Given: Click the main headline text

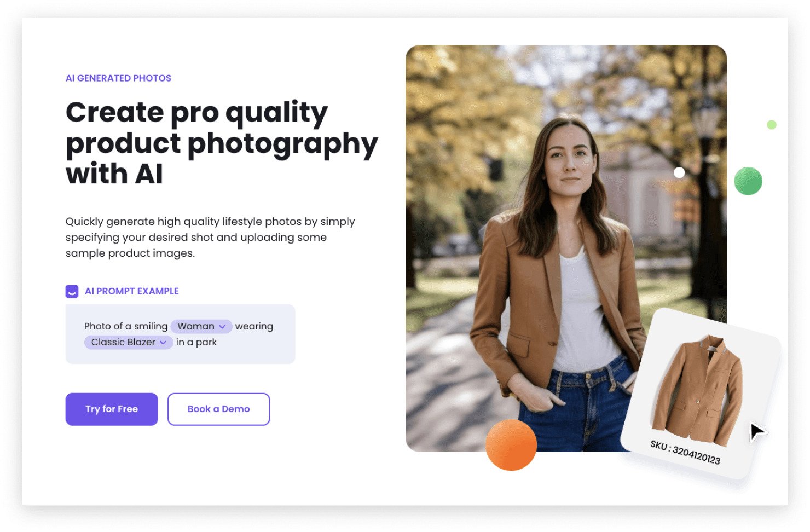Looking at the screenshot, I should point(222,143).
